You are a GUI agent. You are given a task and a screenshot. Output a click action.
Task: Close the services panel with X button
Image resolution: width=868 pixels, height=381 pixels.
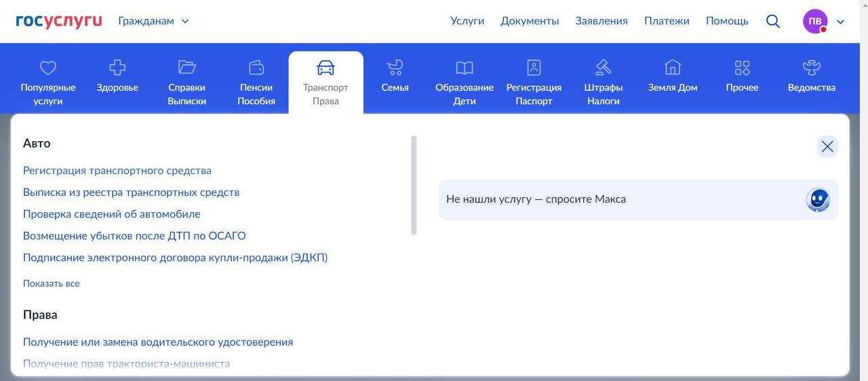[x=827, y=146]
